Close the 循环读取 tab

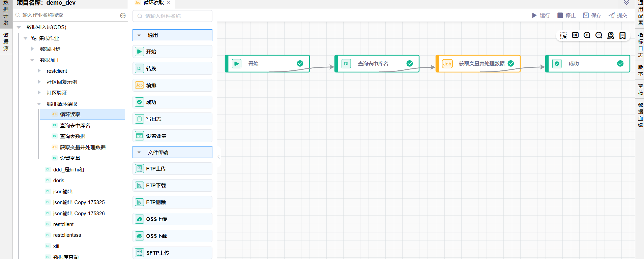[169, 3]
